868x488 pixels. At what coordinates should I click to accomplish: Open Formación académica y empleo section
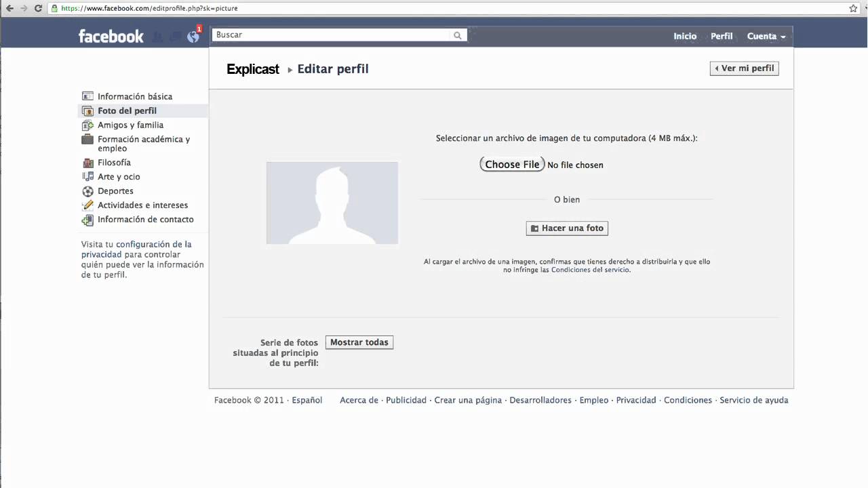click(x=144, y=144)
